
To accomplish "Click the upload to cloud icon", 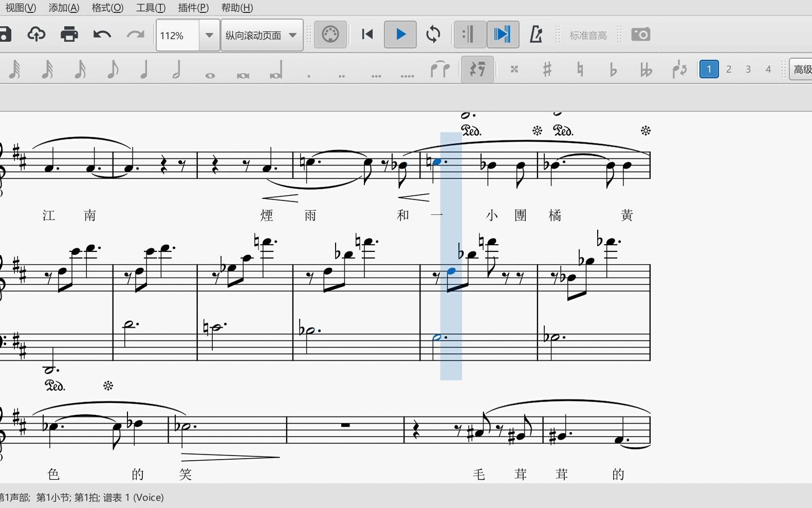I will click(36, 34).
